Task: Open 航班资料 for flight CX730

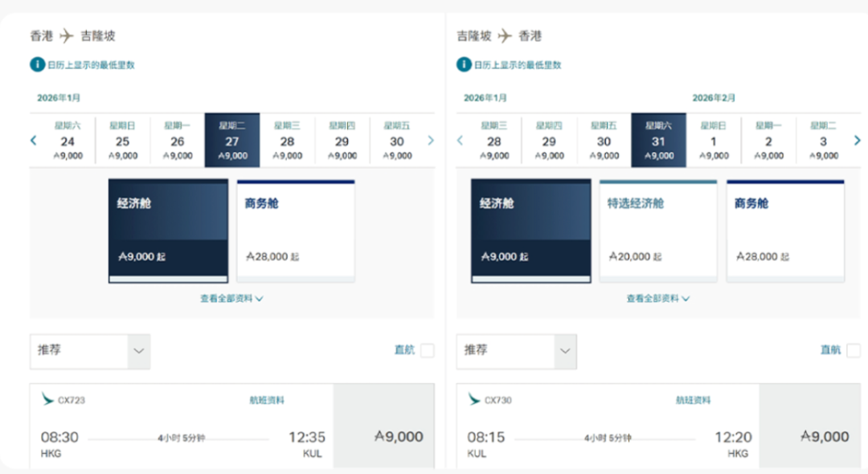Action: pyautogui.click(x=693, y=400)
